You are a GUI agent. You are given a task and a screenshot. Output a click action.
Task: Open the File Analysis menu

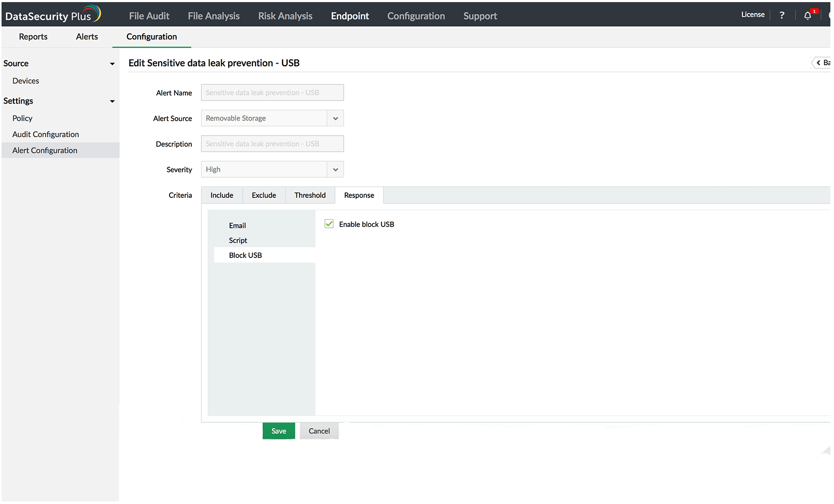coord(214,16)
